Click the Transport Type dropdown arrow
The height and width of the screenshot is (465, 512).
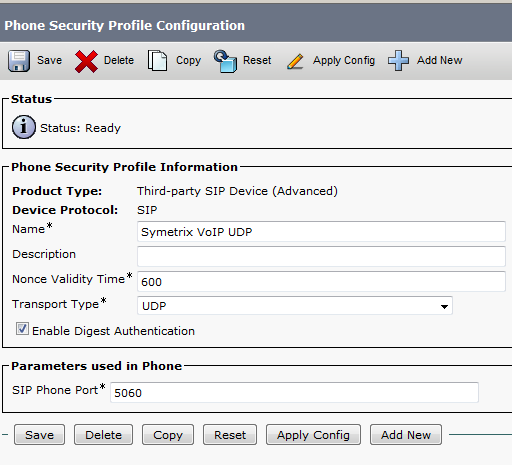tap(444, 306)
